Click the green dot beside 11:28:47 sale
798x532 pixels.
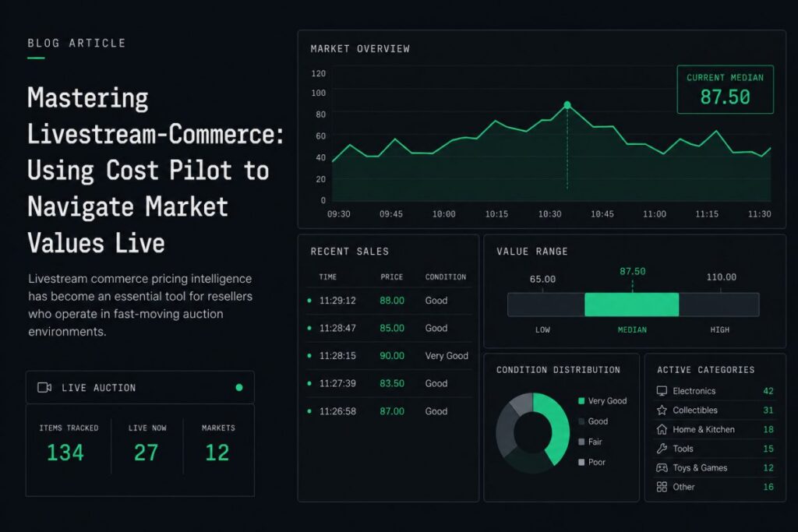[x=309, y=328]
